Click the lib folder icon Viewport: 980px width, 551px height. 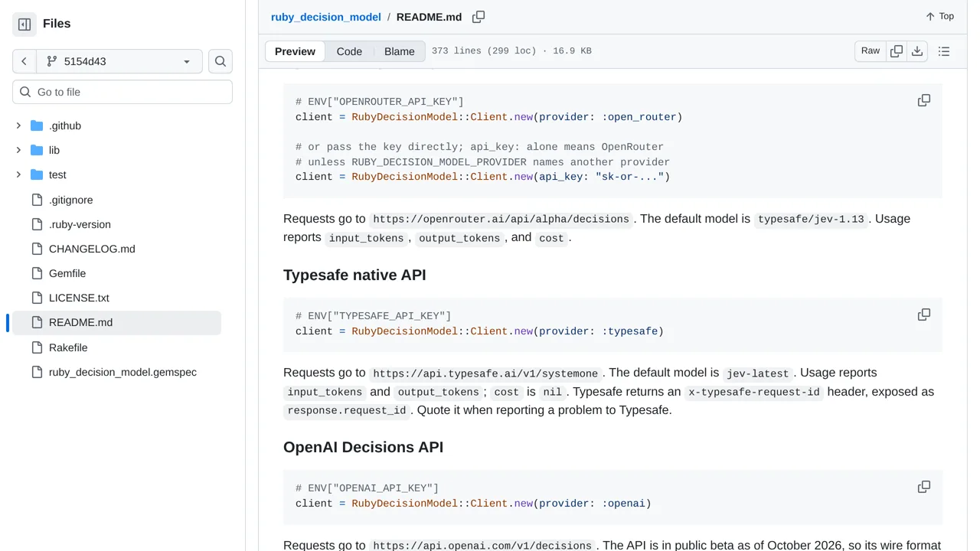click(37, 150)
